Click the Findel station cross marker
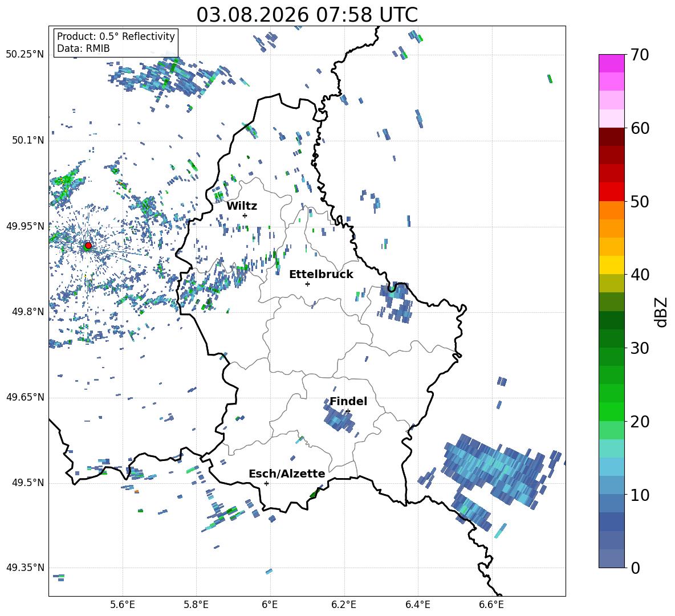Image resolution: width=675 pixels, height=616 pixels. [x=348, y=411]
